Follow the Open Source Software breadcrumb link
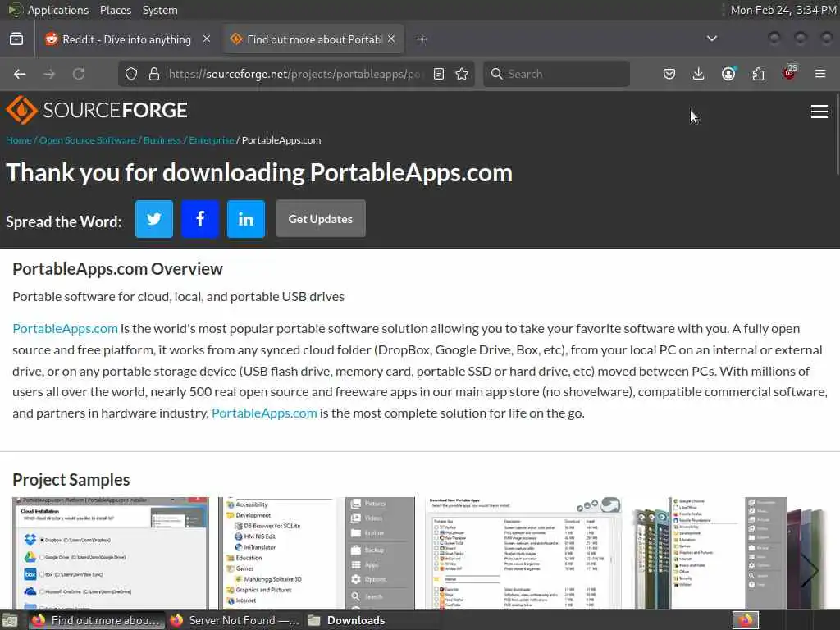840x630 pixels. click(x=87, y=140)
